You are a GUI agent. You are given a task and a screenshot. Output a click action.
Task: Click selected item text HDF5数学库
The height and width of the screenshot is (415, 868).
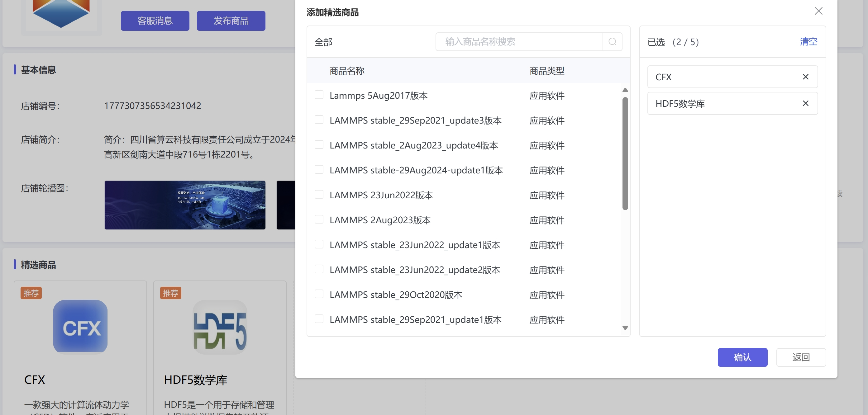click(x=680, y=104)
